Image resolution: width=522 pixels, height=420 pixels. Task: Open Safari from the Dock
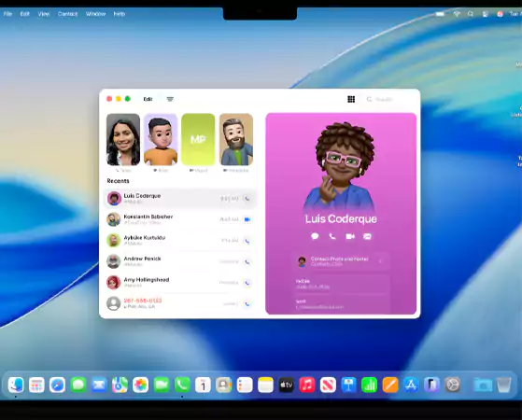(57, 385)
